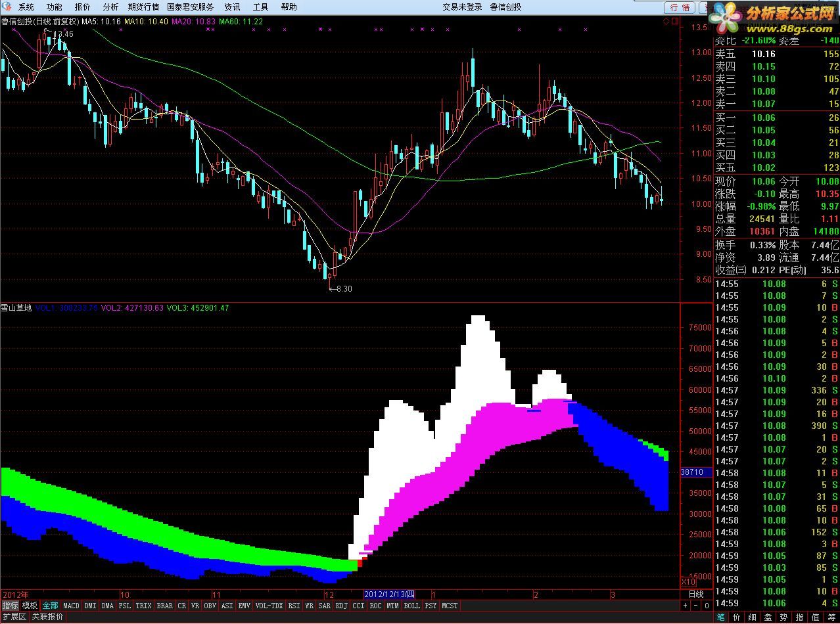Image resolution: width=840 pixels, height=624 pixels.
Task: Switch to MCST indicator
Action: (450, 606)
